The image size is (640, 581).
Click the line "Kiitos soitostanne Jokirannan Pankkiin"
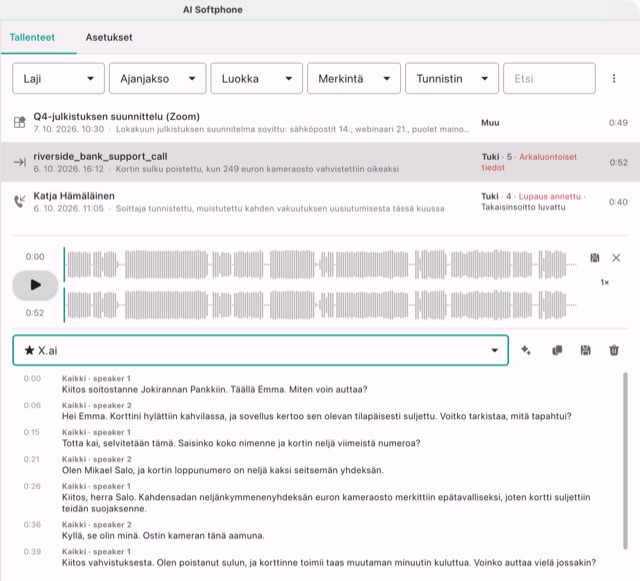point(215,390)
